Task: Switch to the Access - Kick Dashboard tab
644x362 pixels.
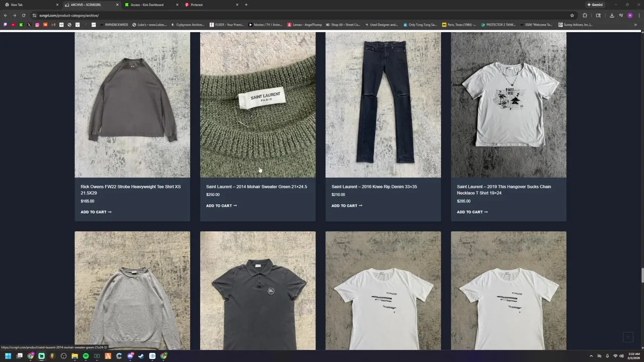Action: 151,5
